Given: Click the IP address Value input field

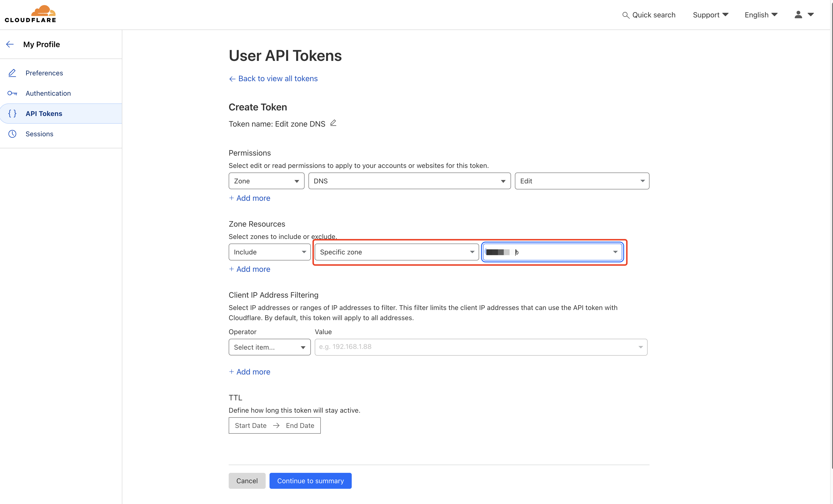Looking at the screenshot, I should click(481, 347).
